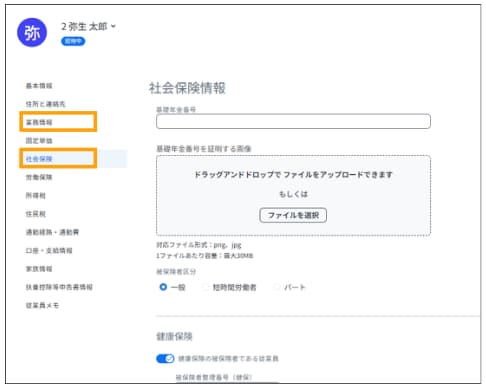Image resolution: width=486 pixels, height=388 pixels.
Task: Select 社会保険 in the sidebar
Action: tap(39, 159)
